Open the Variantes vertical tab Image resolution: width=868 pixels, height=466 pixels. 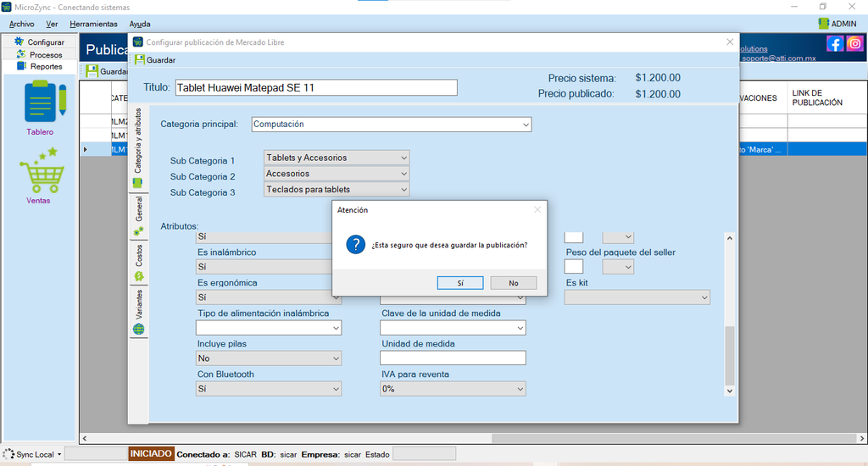pyautogui.click(x=138, y=312)
